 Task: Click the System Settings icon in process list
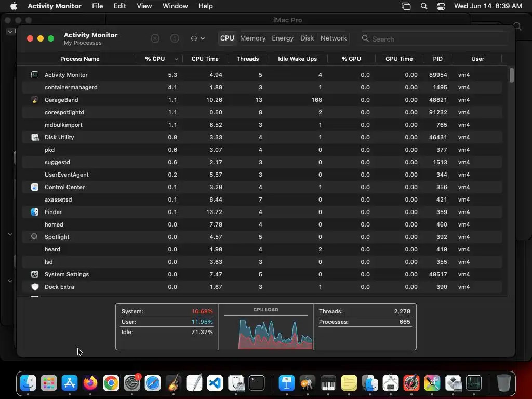35,274
